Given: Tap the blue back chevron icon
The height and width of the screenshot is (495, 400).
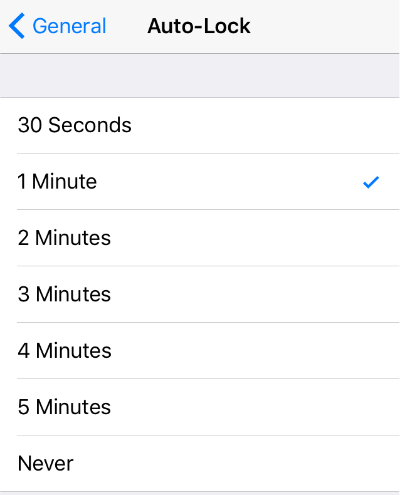Looking at the screenshot, I should [17, 26].
